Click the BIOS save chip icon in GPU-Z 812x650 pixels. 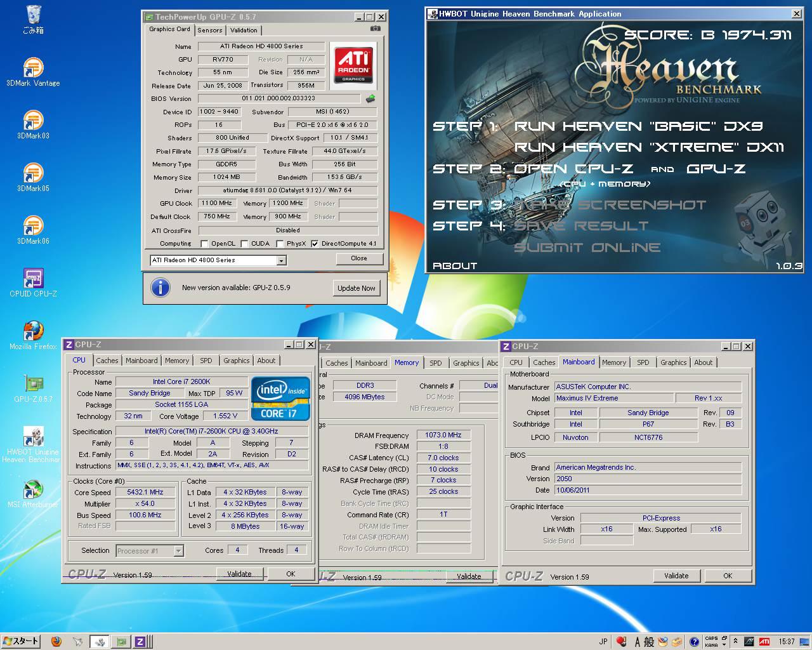point(370,98)
